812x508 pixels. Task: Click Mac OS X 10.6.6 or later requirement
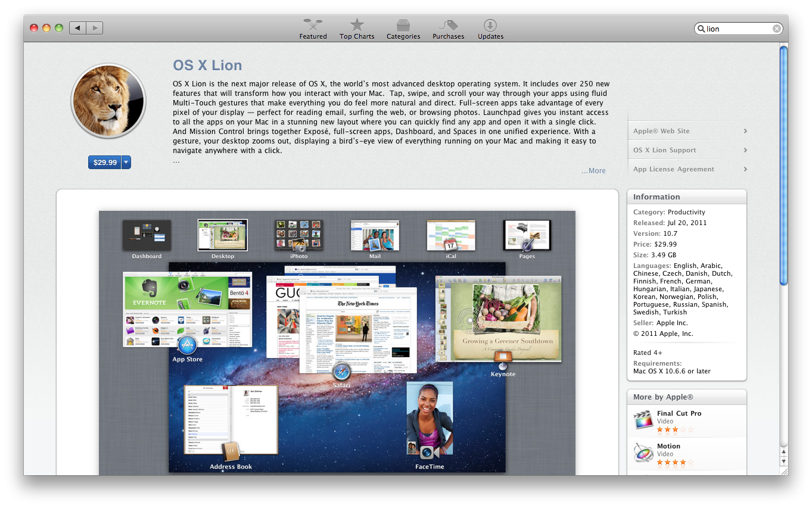(671, 371)
